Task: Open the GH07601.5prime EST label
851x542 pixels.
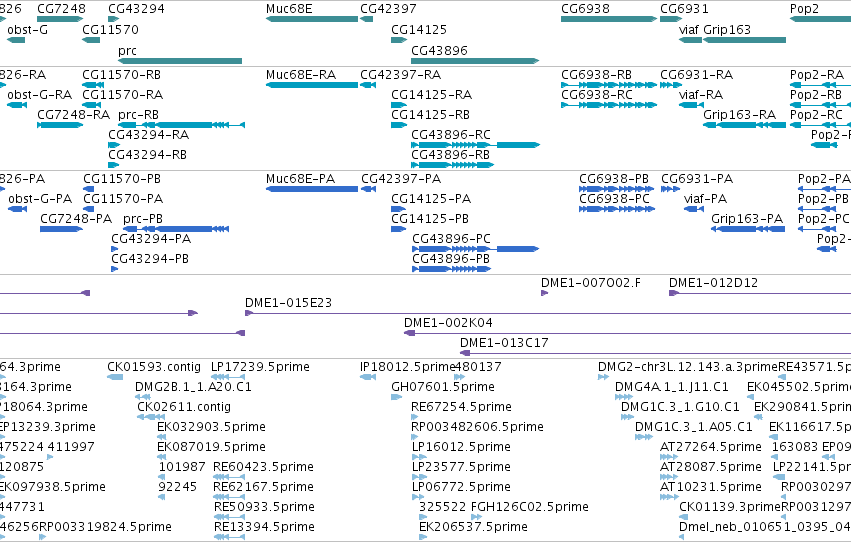Action: coord(443,387)
